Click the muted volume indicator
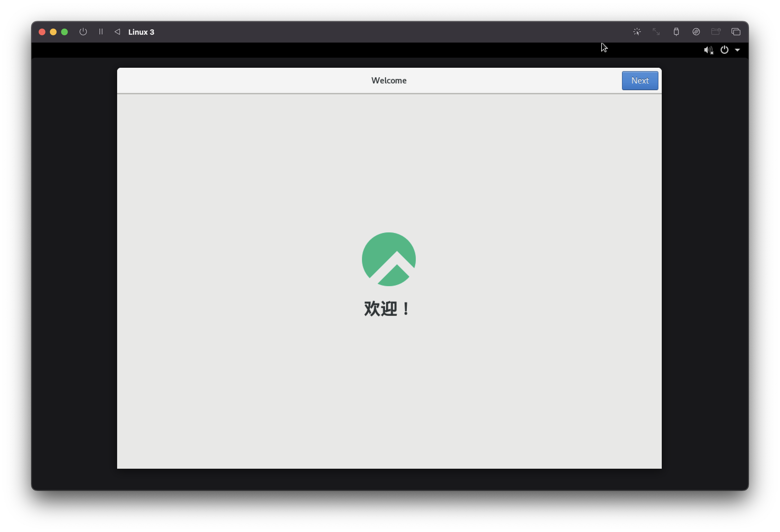 [x=708, y=50]
